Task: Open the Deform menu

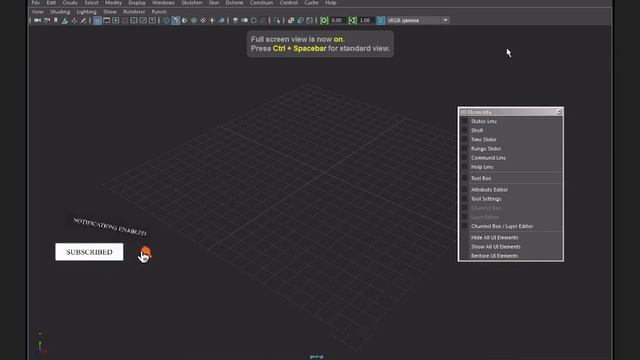Action: pos(234,2)
